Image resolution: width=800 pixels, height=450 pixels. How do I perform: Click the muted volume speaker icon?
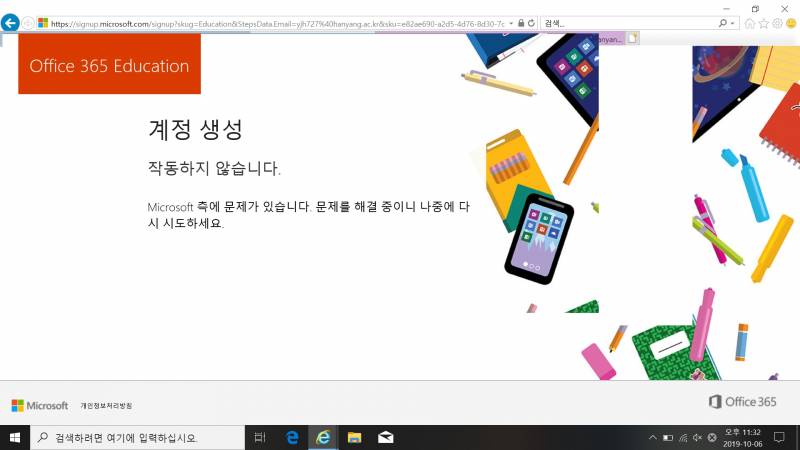[697, 438]
